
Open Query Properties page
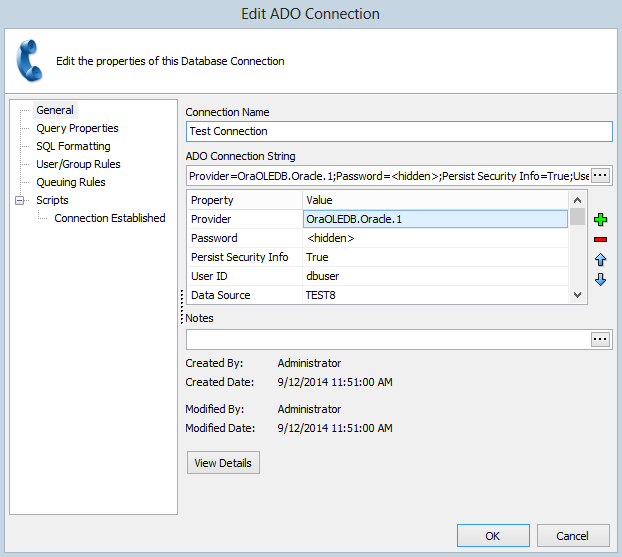77,128
